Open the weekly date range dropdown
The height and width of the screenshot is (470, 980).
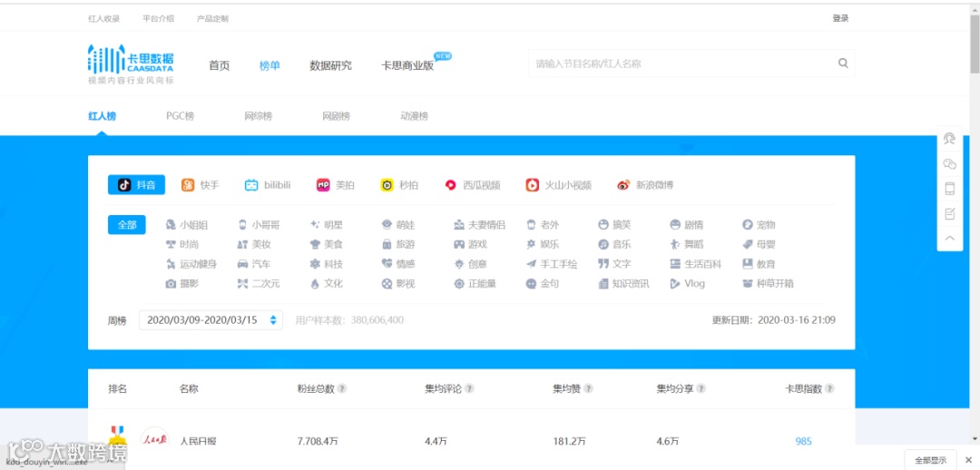pos(211,320)
